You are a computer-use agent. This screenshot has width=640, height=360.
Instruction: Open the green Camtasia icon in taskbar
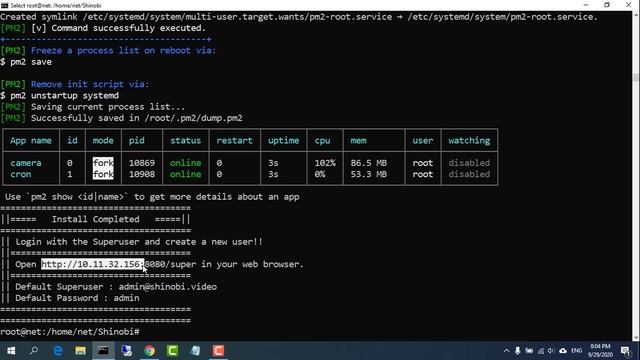tap(172, 351)
